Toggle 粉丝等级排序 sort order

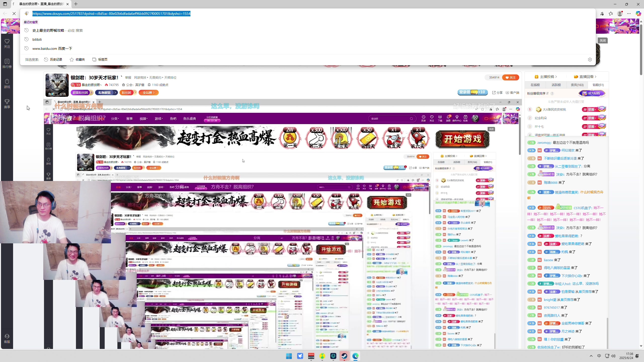click(538, 94)
